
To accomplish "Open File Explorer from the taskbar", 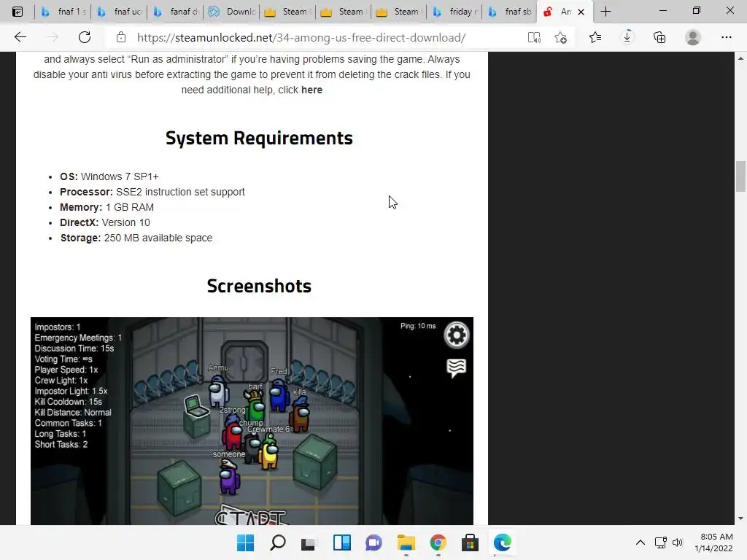I will pyautogui.click(x=406, y=542).
